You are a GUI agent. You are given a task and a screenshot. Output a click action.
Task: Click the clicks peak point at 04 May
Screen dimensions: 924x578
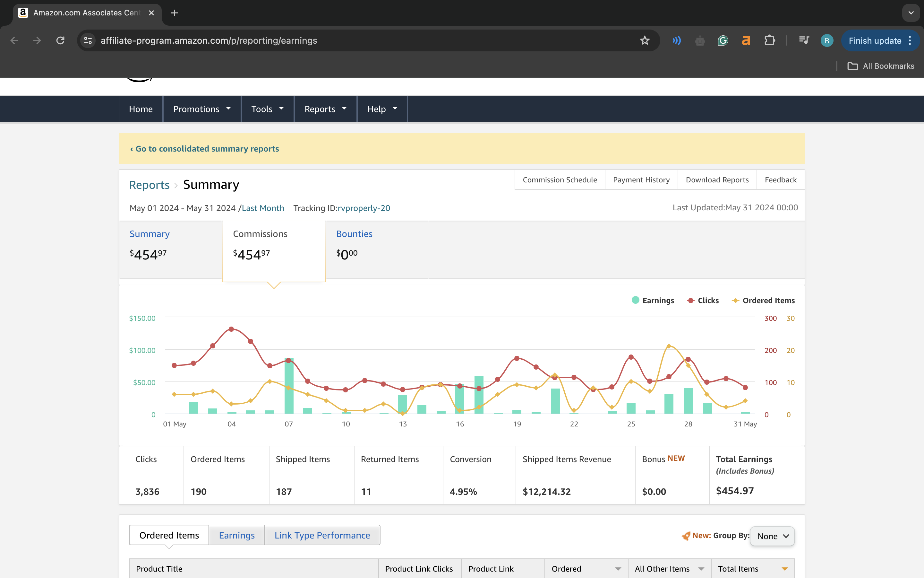[x=231, y=329]
